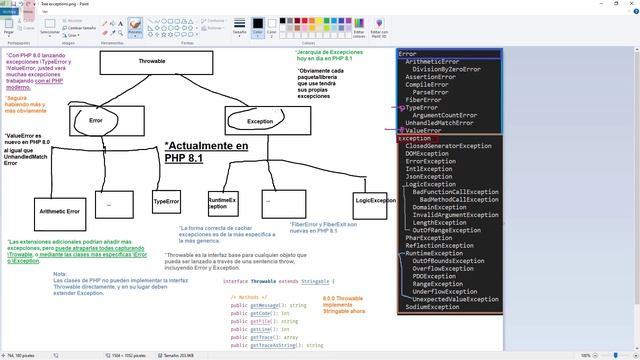Click the zoom out minus button
Screen dimensions: 640x360
coord(595,356)
